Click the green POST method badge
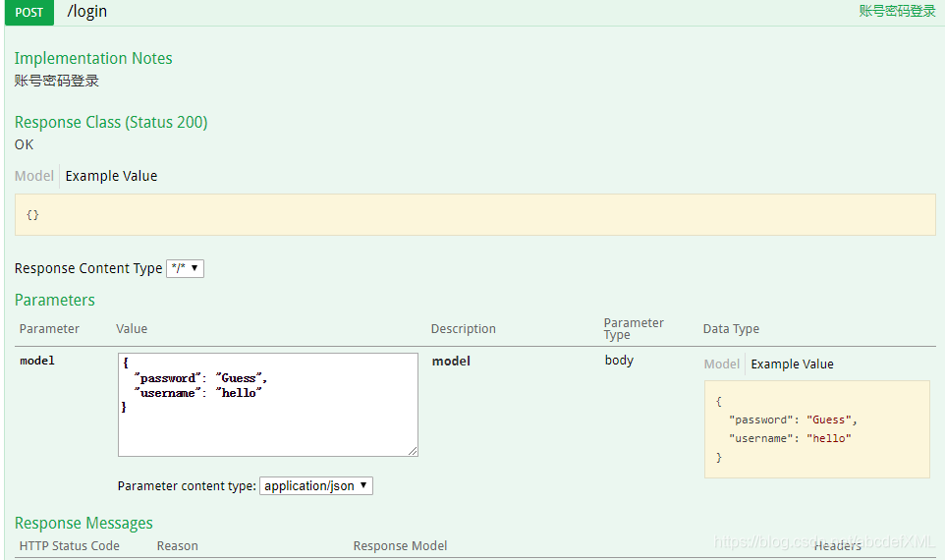The image size is (945, 560). 28,12
